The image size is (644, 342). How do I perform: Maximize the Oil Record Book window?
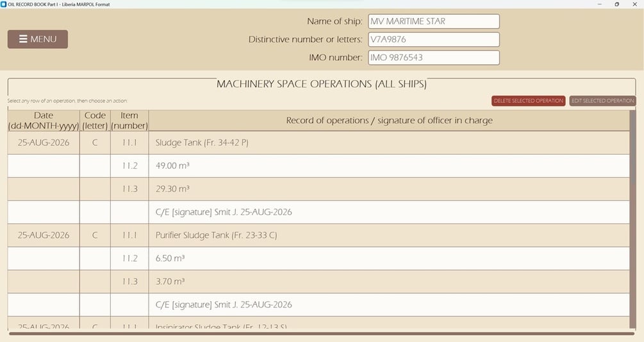point(617,4)
